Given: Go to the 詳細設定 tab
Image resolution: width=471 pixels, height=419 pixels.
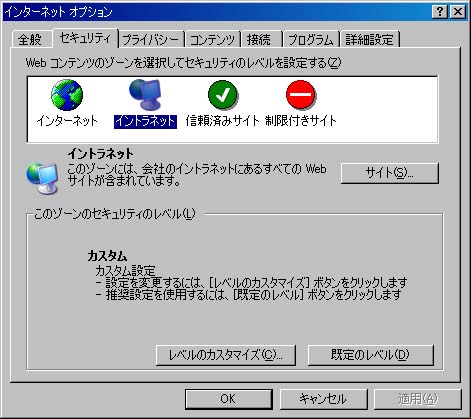Looking at the screenshot, I should coord(370,40).
